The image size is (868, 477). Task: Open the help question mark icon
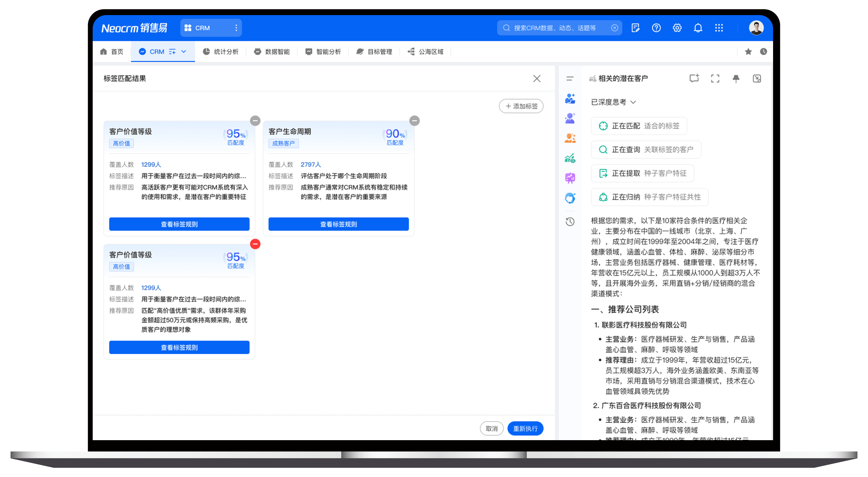(656, 28)
